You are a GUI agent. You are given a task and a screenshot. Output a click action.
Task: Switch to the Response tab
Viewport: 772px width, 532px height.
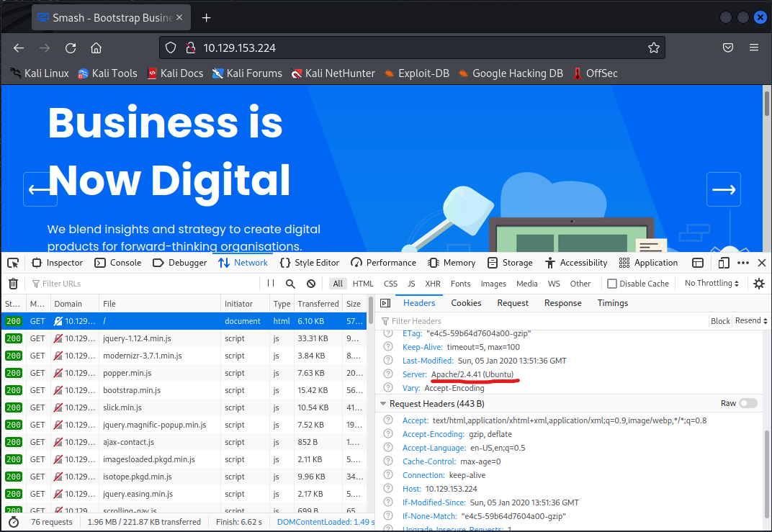(x=562, y=303)
